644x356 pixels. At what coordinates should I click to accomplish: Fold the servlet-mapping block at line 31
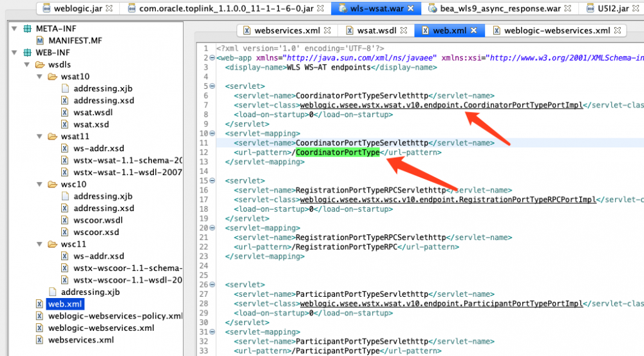click(x=213, y=332)
